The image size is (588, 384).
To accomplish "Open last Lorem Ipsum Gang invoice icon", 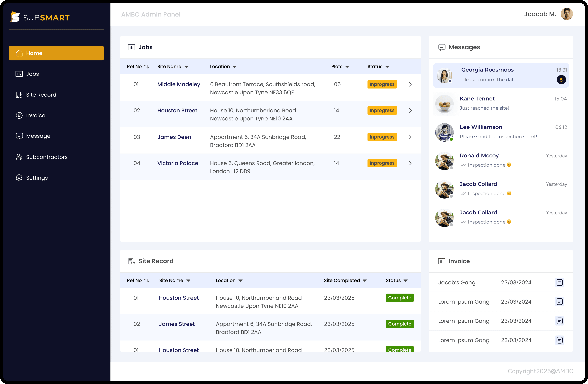I will [559, 340].
